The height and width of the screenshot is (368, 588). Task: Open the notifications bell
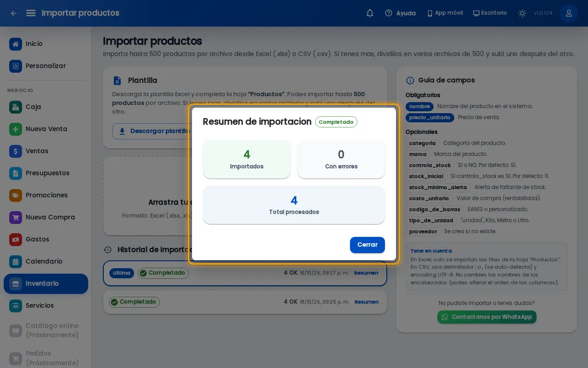[x=370, y=13]
